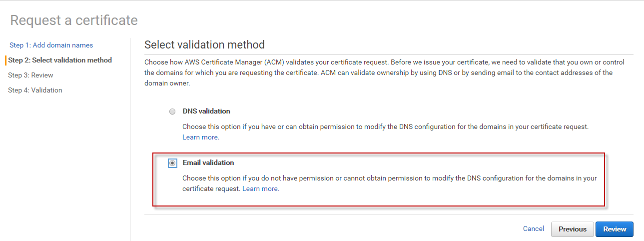
Task: Click the bold "DNS validation" option label
Action: 206,111
